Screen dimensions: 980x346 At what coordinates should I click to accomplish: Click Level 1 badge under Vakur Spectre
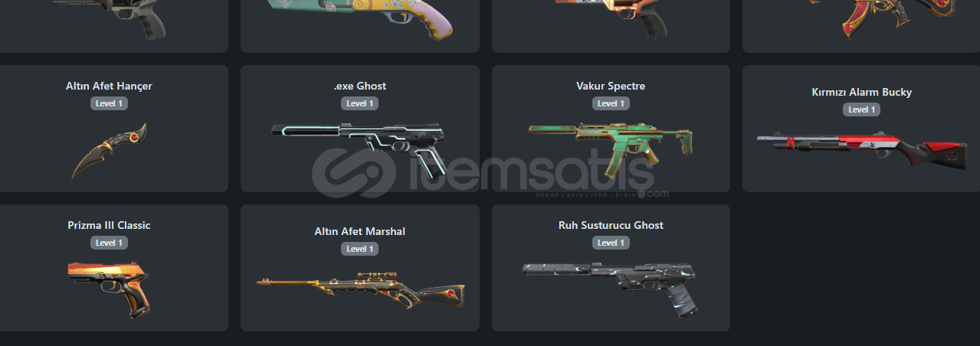(611, 103)
